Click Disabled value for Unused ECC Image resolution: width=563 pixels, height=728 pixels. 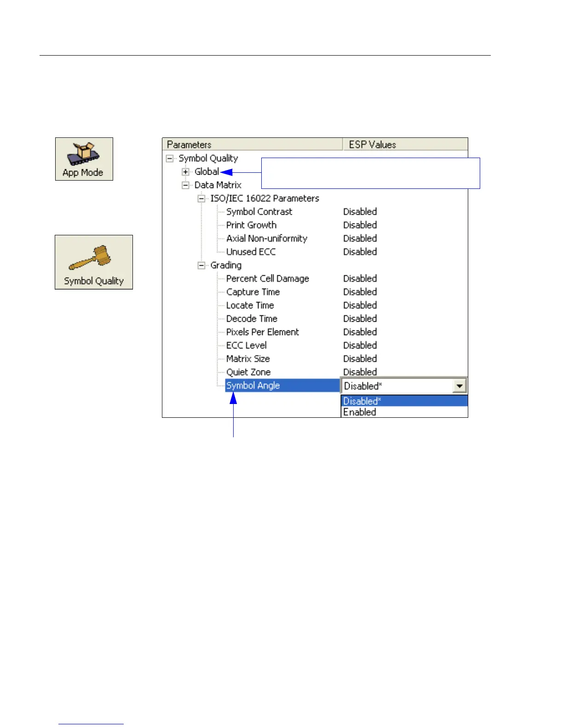(x=360, y=252)
